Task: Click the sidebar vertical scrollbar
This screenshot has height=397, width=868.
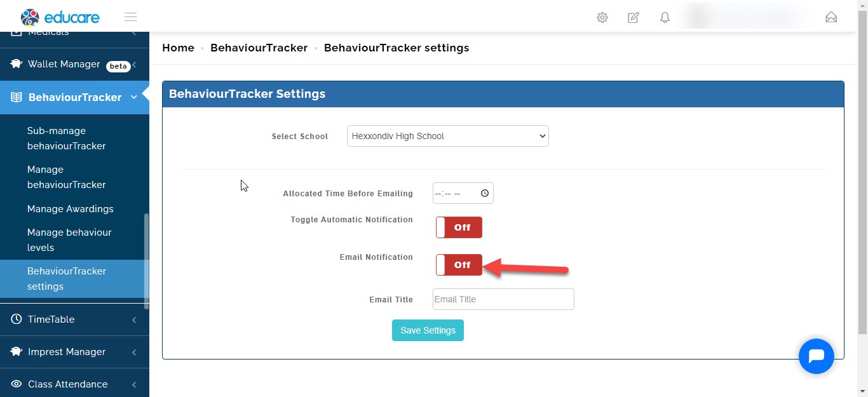Action: (147, 260)
